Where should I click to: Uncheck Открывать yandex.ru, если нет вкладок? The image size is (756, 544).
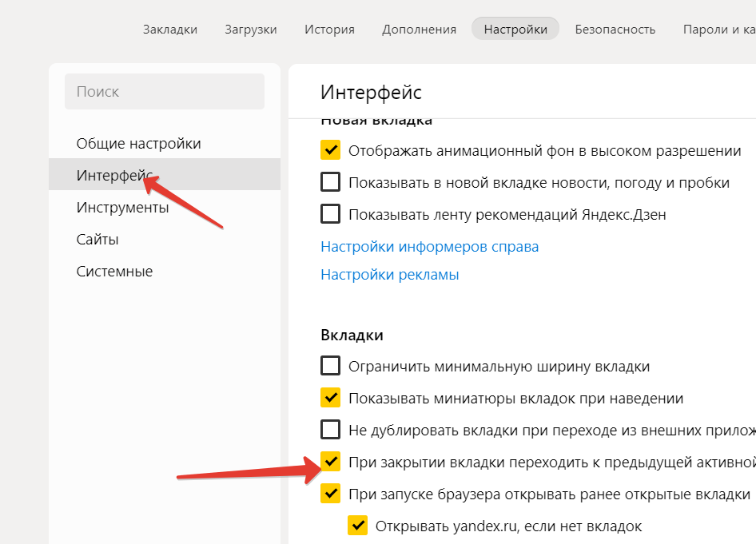357,526
